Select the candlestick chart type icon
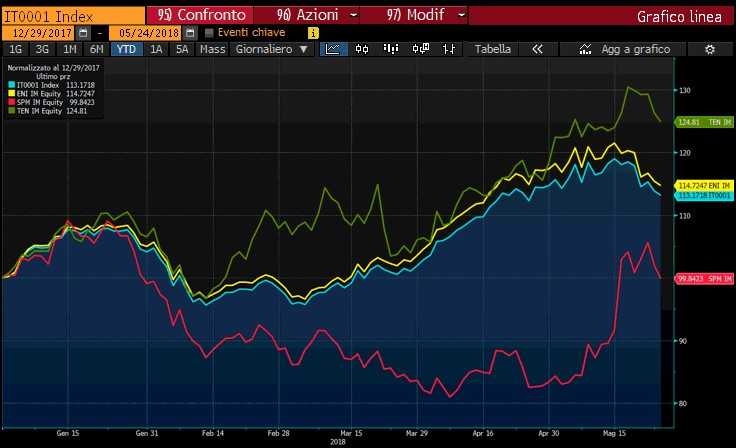The image size is (736, 448). 362,49
